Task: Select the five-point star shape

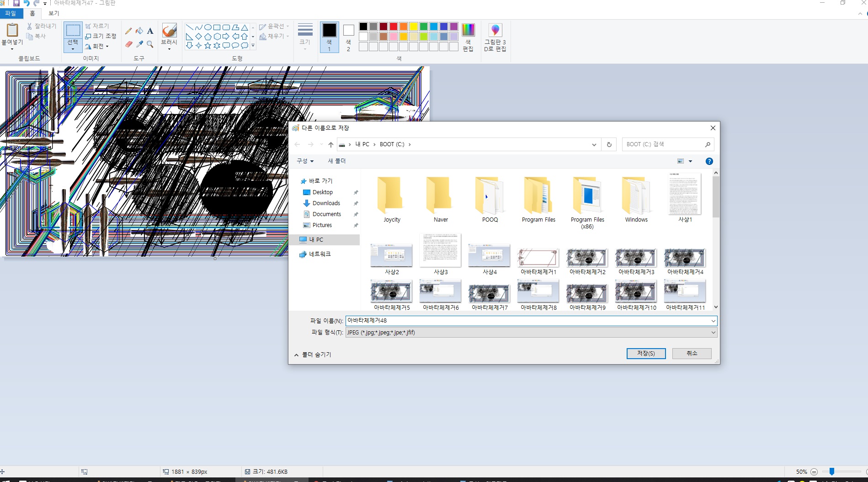Action: 208,45
